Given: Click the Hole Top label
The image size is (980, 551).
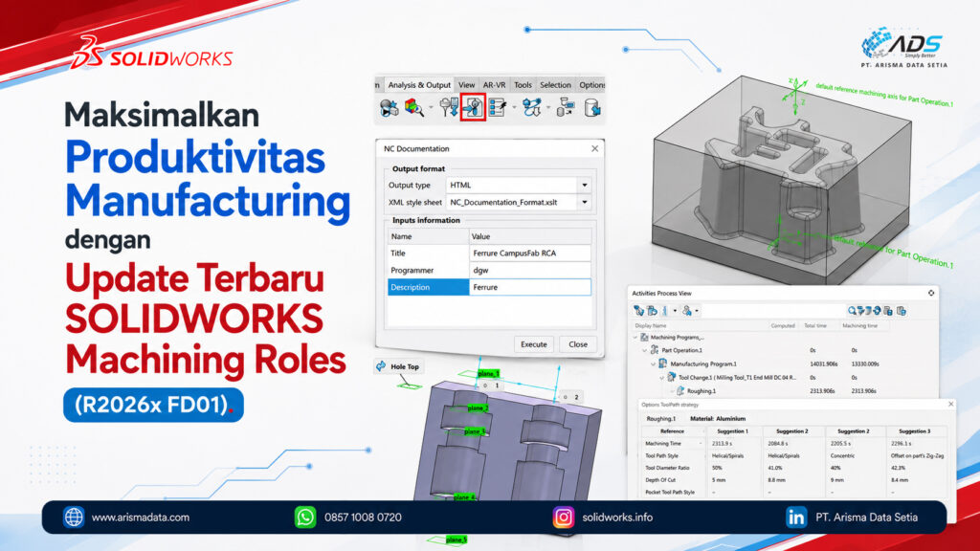Looking at the screenshot, I should pos(405,366).
